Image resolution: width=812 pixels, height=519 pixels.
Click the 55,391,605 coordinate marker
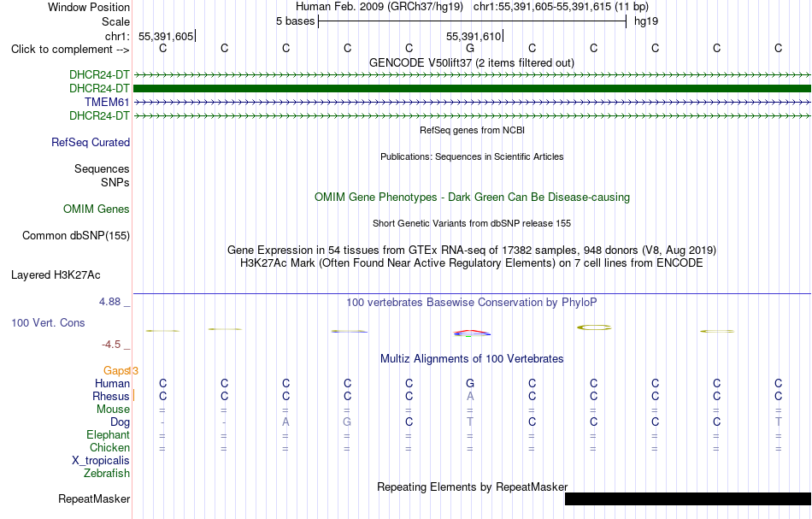tap(166, 36)
